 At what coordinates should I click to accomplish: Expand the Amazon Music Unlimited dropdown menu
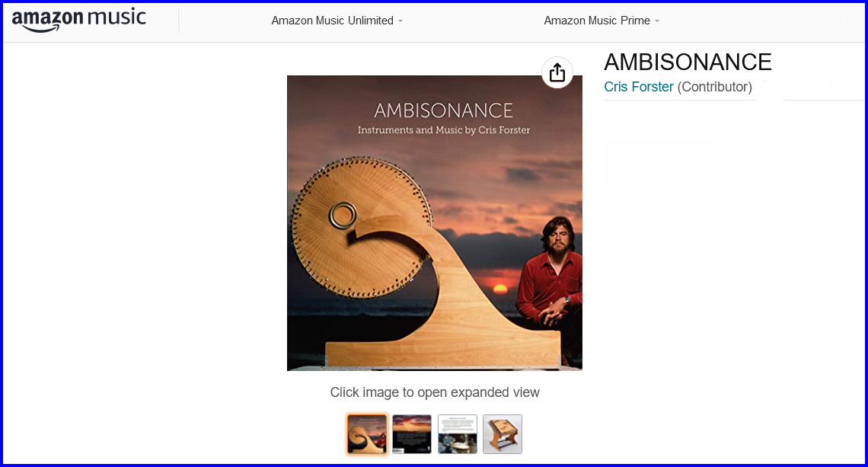(337, 21)
